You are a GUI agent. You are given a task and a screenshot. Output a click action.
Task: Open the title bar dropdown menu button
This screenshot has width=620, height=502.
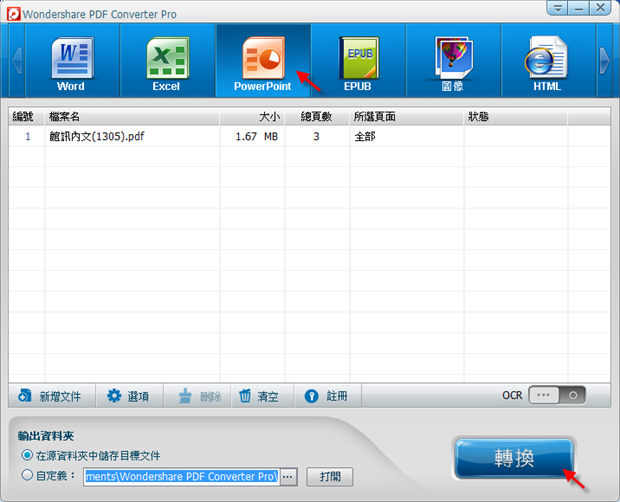pos(558,8)
